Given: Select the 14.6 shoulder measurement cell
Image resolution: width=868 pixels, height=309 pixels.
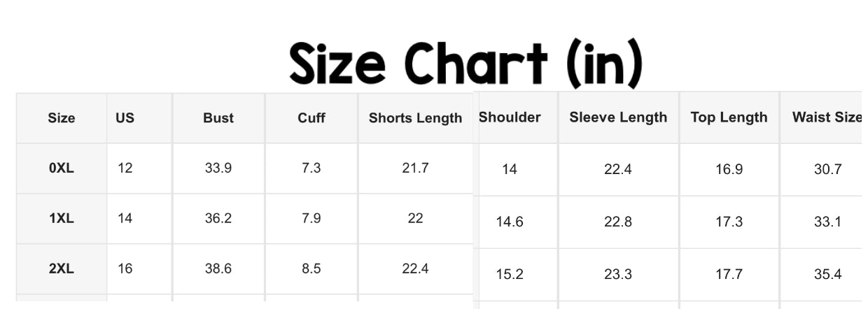Looking at the screenshot, I should click(x=510, y=222).
